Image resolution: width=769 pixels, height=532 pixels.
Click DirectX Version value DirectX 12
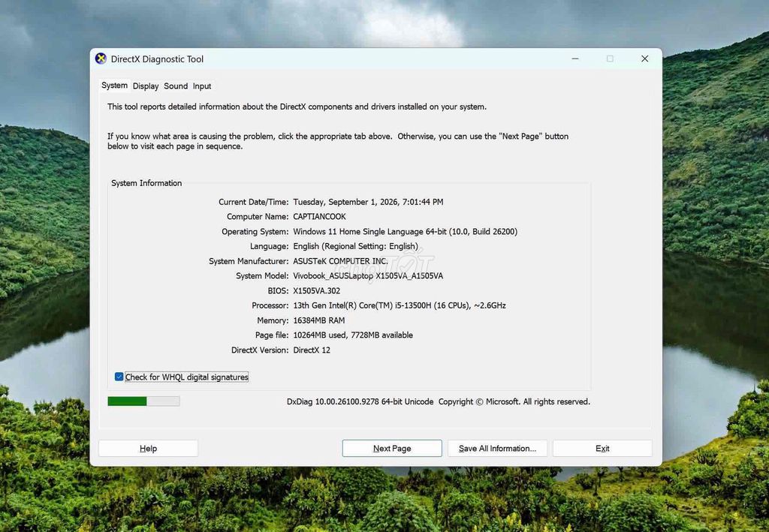[x=312, y=350]
